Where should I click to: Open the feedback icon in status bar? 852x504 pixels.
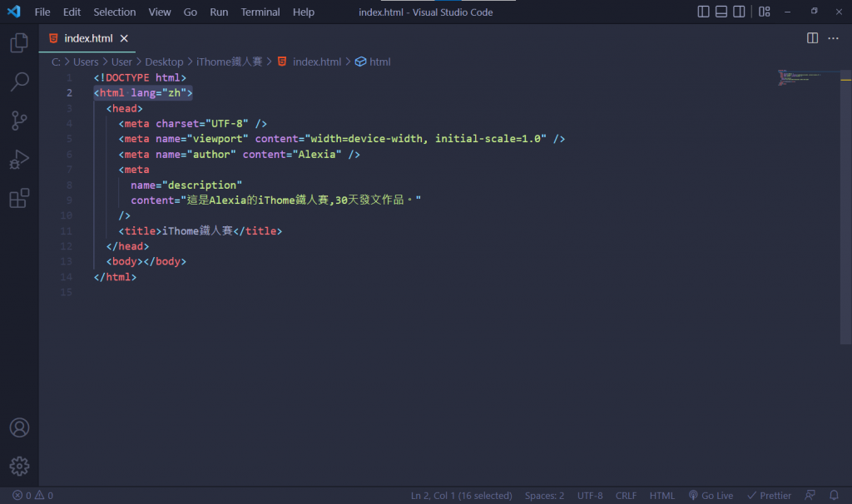[x=810, y=496]
